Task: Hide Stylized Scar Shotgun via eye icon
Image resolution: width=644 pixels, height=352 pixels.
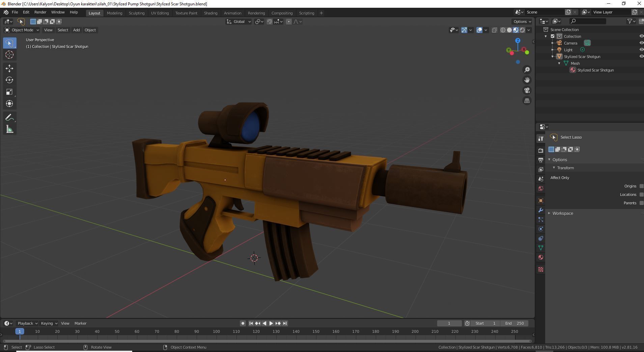Action: click(641, 57)
